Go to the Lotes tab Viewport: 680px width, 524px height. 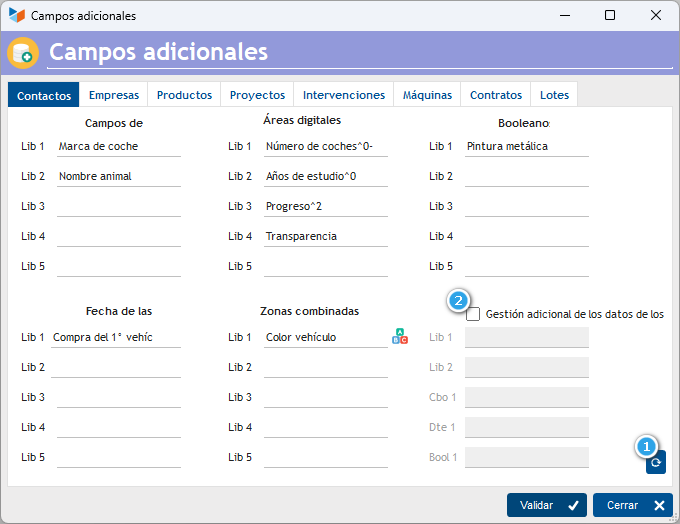click(554, 95)
